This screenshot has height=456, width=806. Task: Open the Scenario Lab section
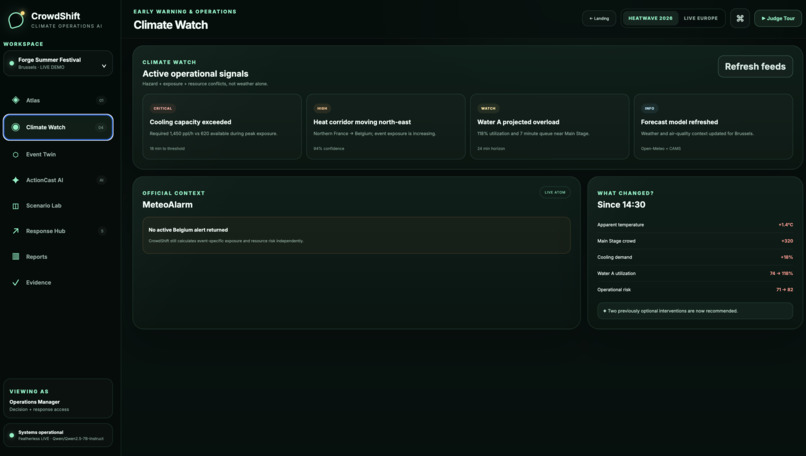pos(58,206)
